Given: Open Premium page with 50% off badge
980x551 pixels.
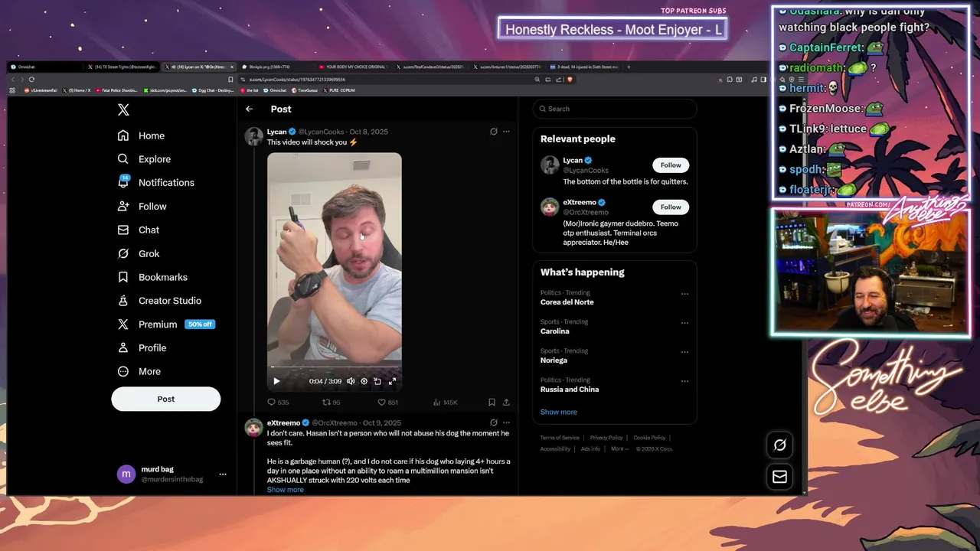Looking at the screenshot, I should click(166, 324).
